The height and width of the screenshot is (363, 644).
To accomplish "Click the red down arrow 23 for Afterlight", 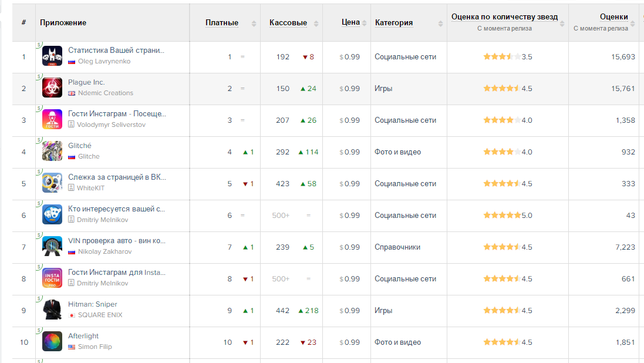I will click(308, 342).
